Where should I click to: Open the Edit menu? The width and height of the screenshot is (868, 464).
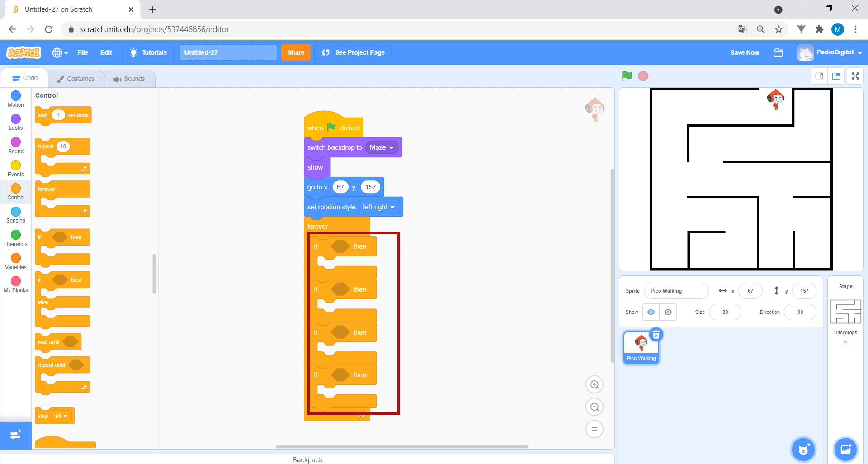click(x=106, y=52)
